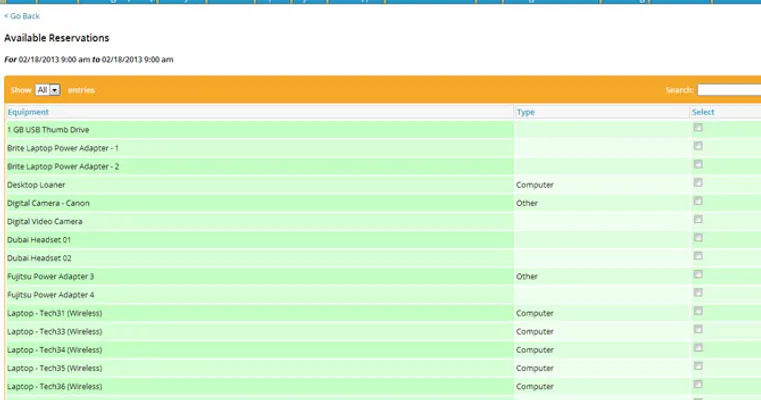The height and width of the screenshot is (400, 761).
Task: Tick the Laptop - Tech34 (Wireless) checkbox
Action: point(698,348)
